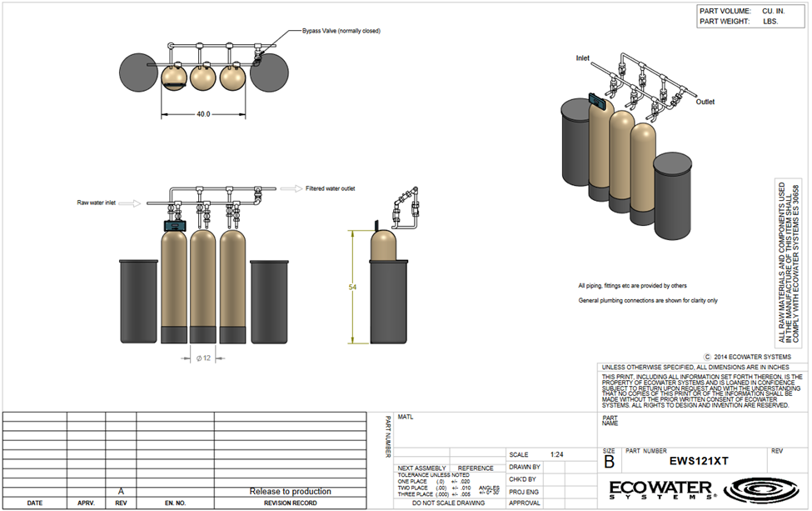Click the Release to production revision record
This screenshot has height=511, width=812.
tap(290, 491)
